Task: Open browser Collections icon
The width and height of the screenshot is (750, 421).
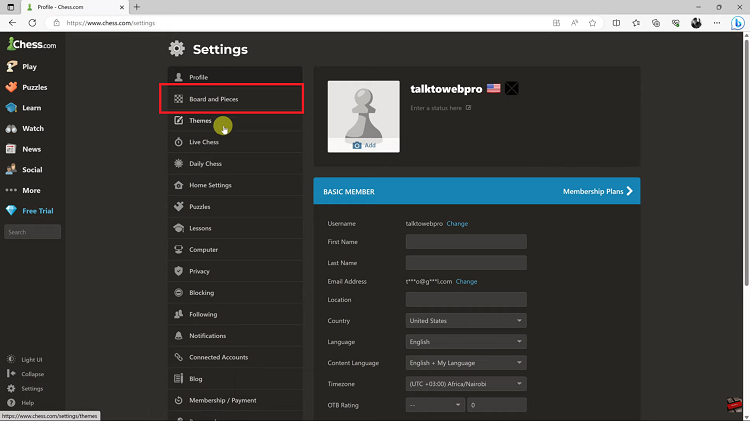Action: click(x=656, y=22)
